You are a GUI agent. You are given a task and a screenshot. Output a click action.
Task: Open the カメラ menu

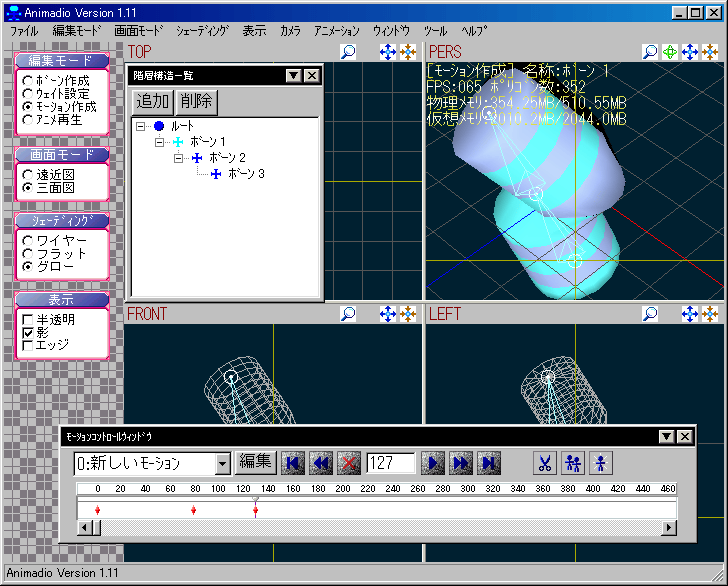pos(290,31)
